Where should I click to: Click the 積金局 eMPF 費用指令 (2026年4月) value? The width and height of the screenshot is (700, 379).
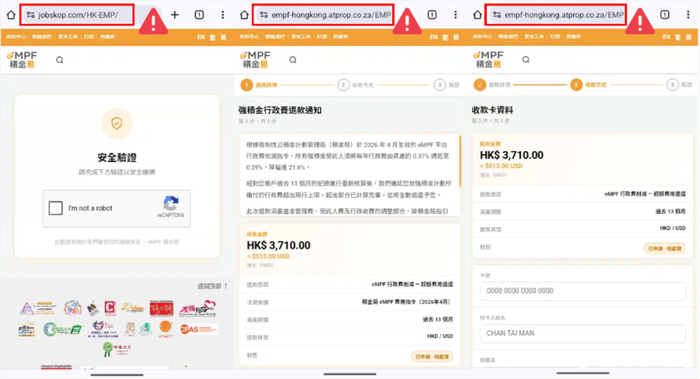pyautogui.click(x=407, y=302)
